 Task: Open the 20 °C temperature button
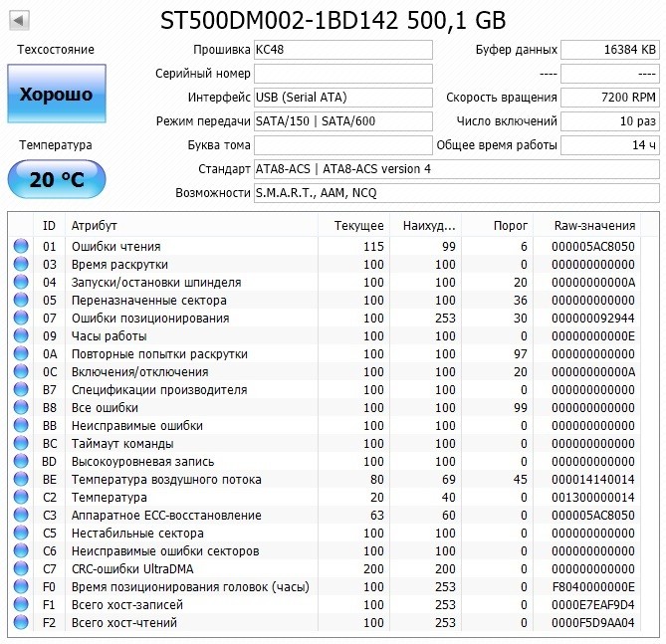[x=57, y=179]
